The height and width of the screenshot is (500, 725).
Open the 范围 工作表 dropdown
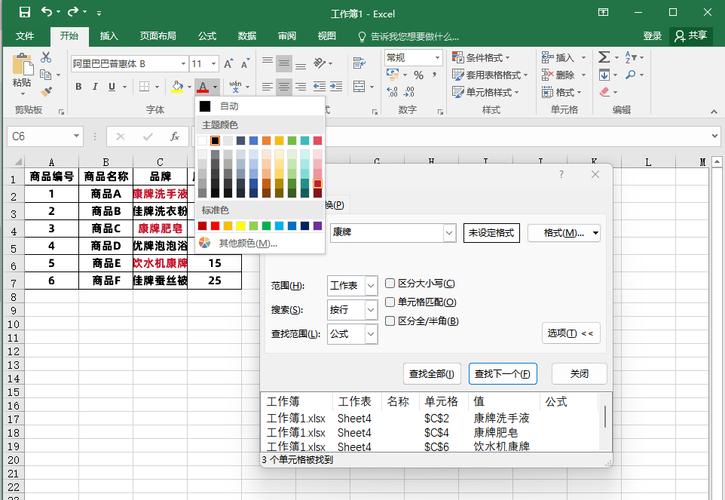(x=371, y=286)
